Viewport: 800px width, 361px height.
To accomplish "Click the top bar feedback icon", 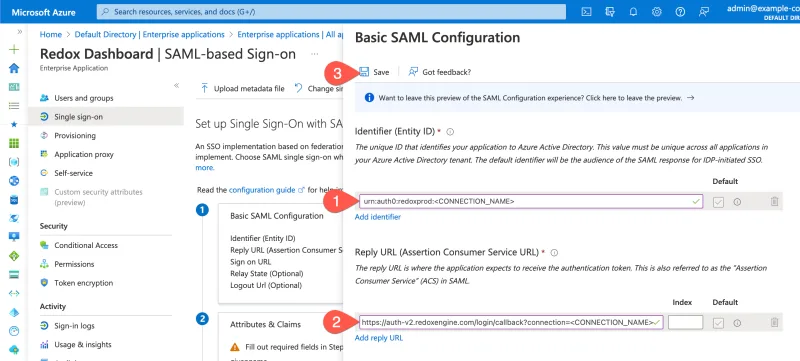I will [x=704, y=12].
